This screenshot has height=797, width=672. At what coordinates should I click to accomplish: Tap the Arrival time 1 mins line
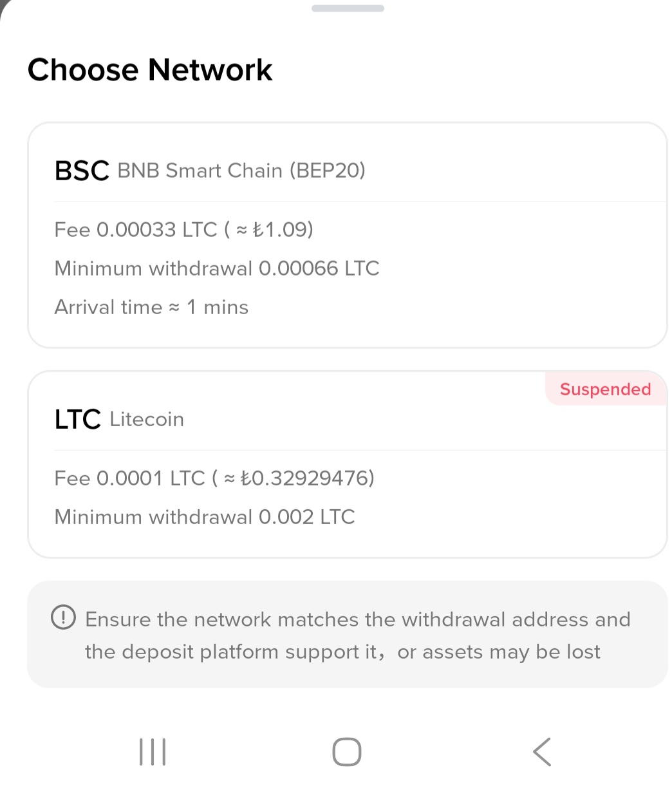[x=151, y=307]
